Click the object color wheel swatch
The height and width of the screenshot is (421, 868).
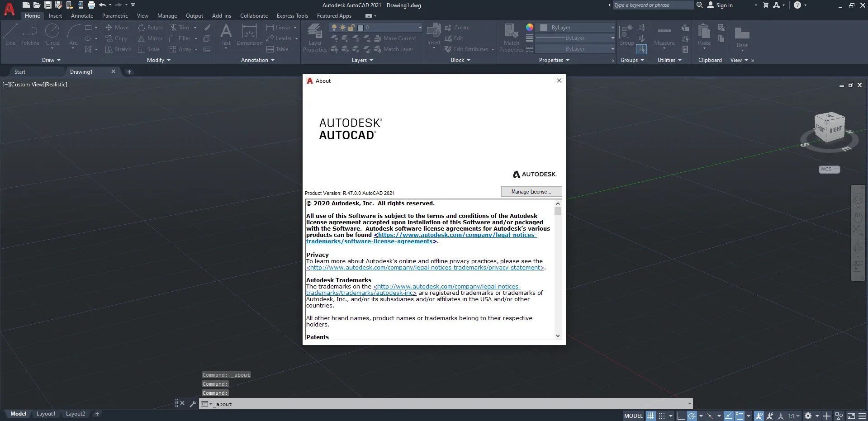530,27
